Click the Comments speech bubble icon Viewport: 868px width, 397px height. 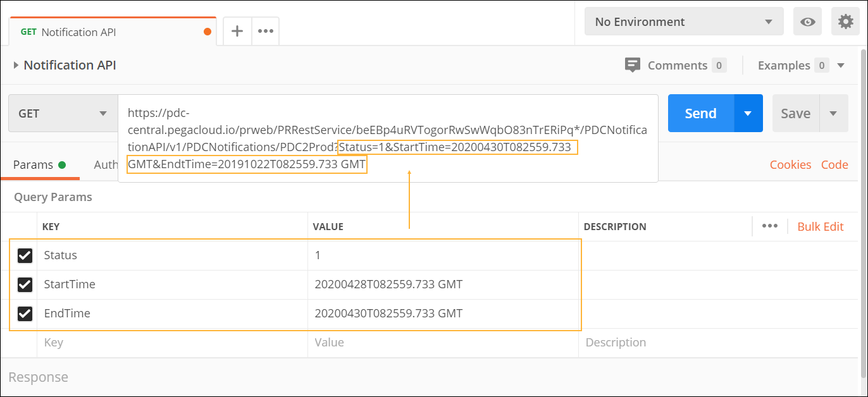click(633, 65)
